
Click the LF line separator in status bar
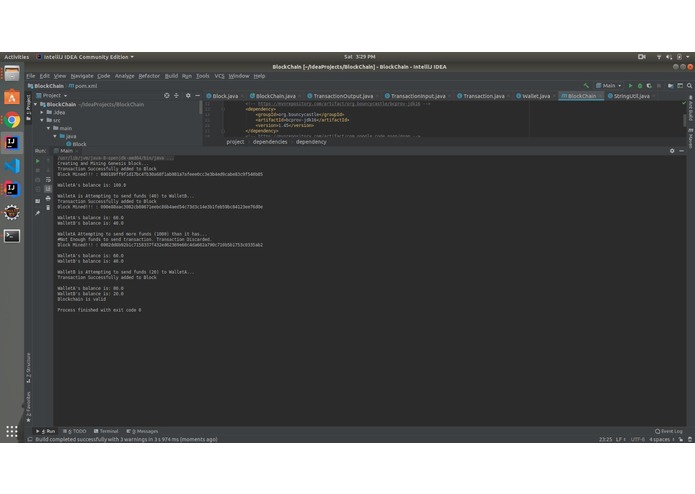[x=620, y=440]
